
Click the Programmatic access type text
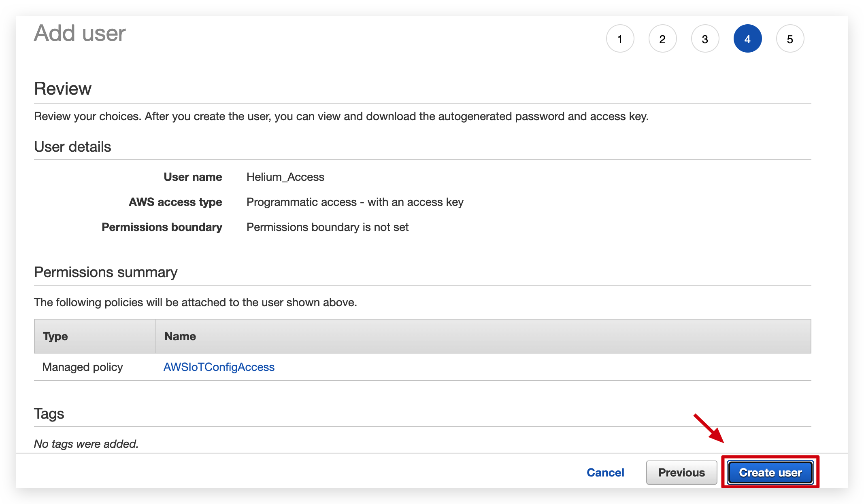click(x=355, y=202)
